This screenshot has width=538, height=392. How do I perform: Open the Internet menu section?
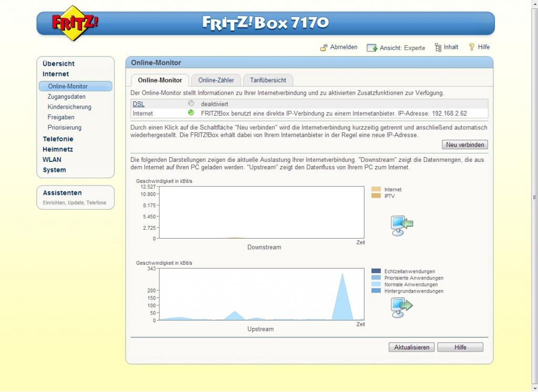(x=56, y=74)
